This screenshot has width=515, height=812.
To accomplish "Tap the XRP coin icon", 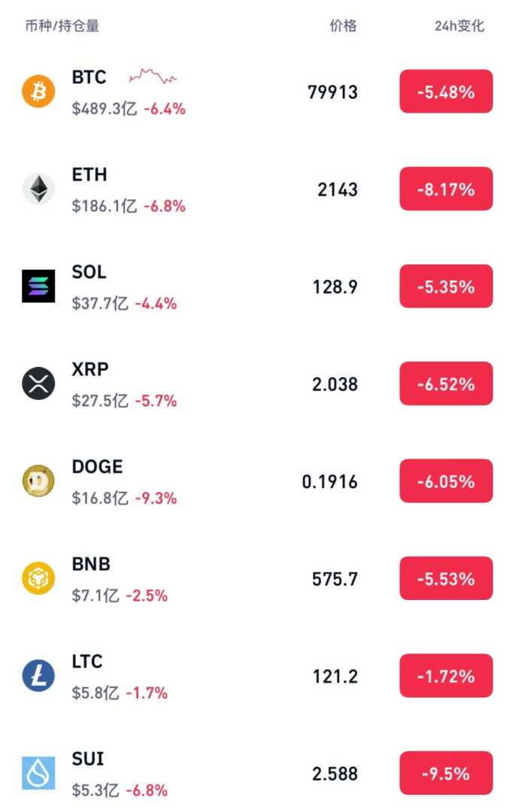I will click(x=38, y=384).
